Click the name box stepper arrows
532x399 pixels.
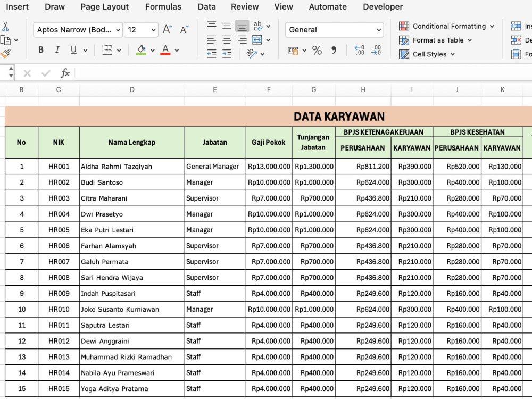click(x=11, y=72)
